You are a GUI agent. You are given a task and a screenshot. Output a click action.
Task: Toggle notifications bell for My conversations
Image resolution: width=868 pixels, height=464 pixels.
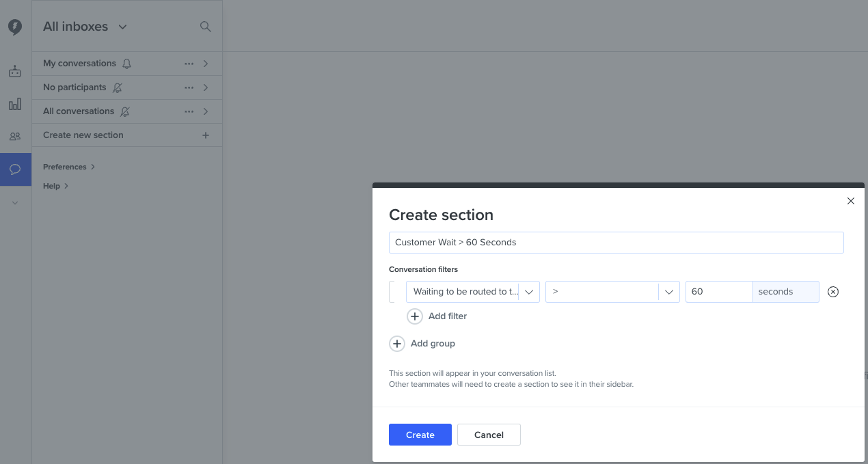126,64
